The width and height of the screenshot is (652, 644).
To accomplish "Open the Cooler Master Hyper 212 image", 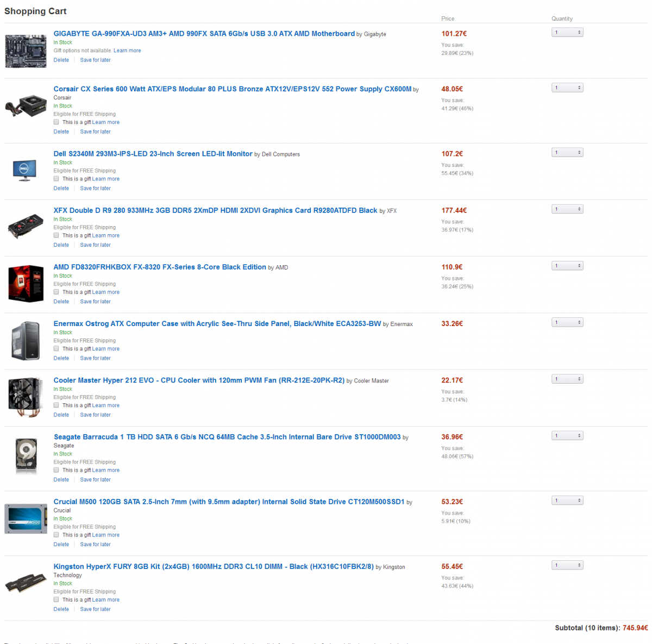I will click(x=26, y=397).
